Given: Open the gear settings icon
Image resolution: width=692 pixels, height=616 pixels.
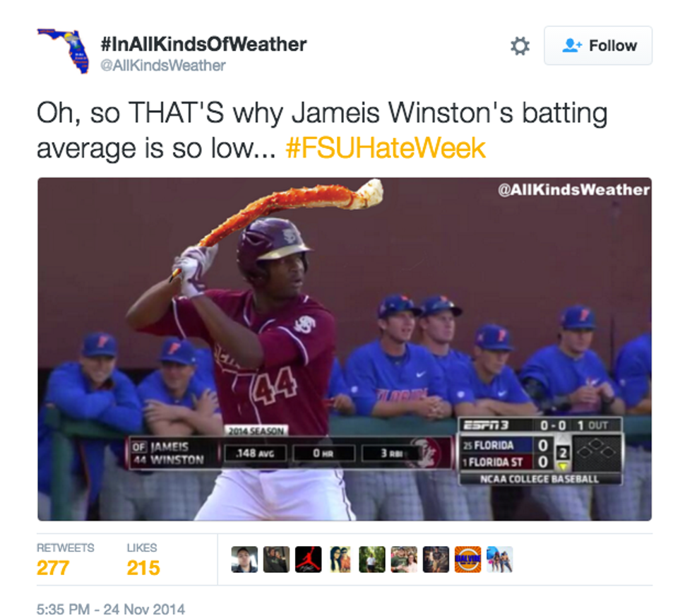Looking at the screenshot, I should (x=520, y=46).
